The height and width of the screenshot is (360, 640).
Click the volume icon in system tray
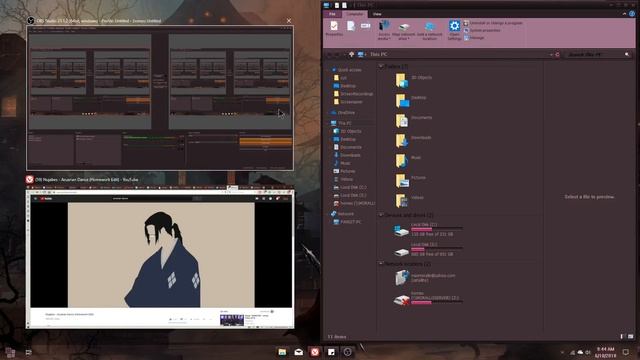(x=588, y=352)
